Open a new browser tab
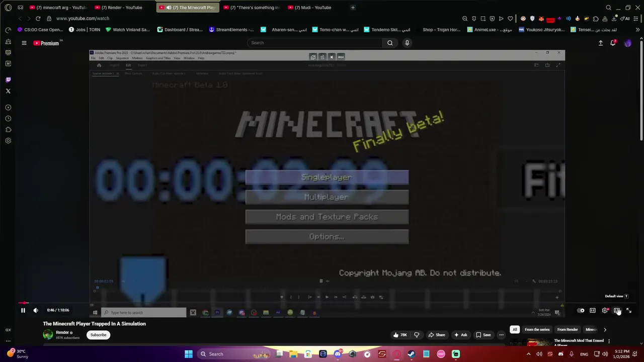644x362 pixels. [x=353, y=8]
